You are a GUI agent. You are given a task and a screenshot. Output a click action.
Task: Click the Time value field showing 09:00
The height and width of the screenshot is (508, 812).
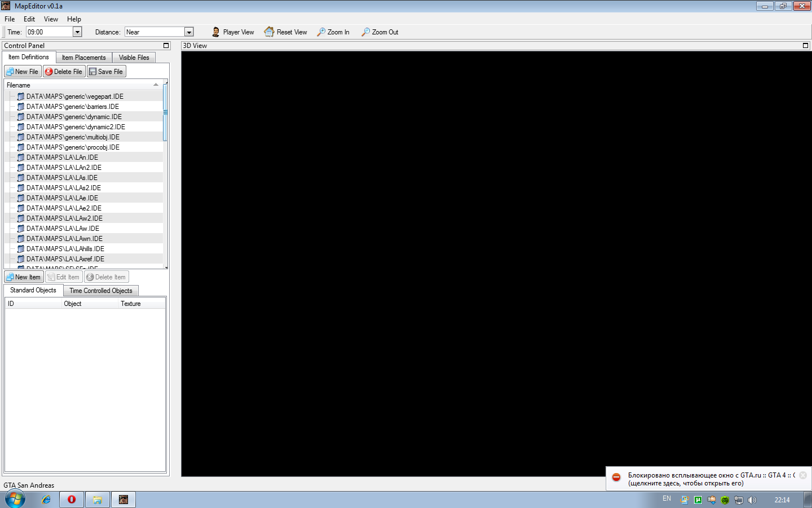click(50, 32)
